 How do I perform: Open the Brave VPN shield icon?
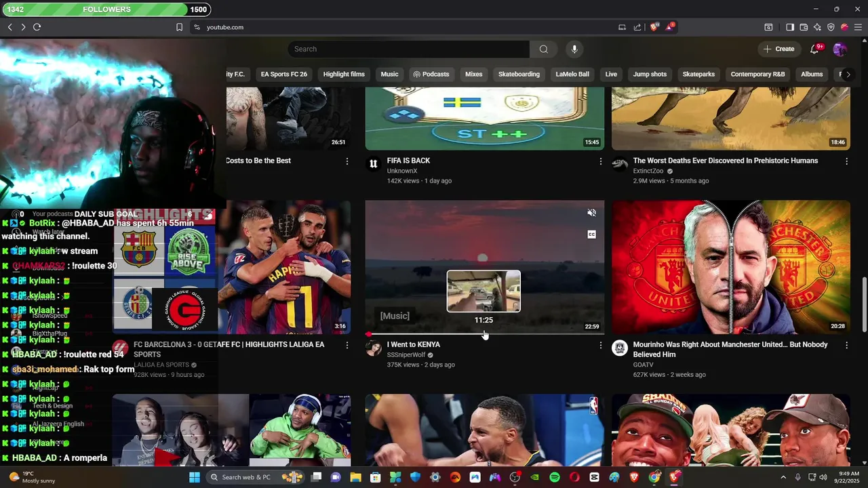pyautogui.click(x=831, y=27)
